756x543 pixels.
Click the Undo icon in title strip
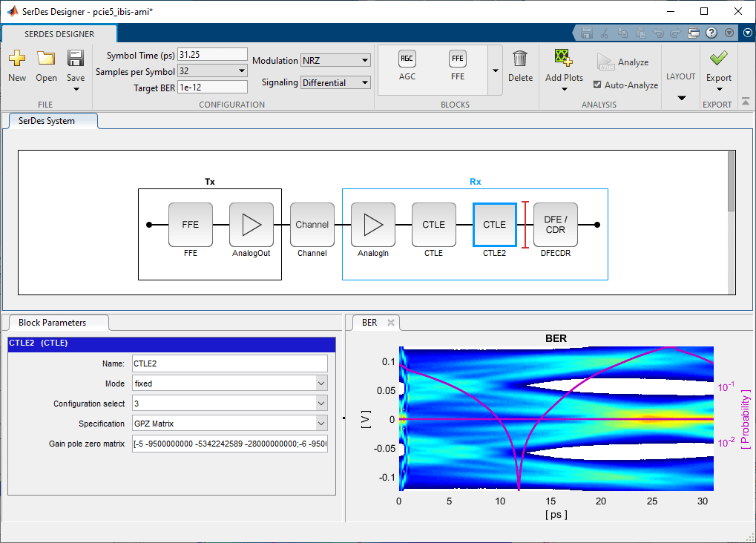pos(658,33)
